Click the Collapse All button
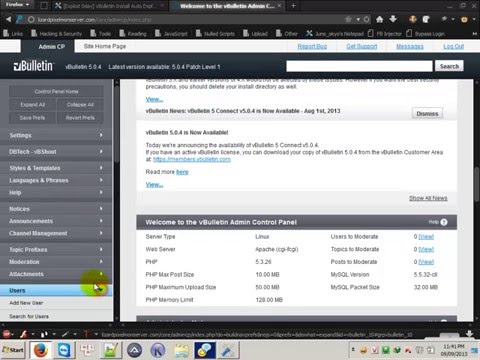 point(80,105)
